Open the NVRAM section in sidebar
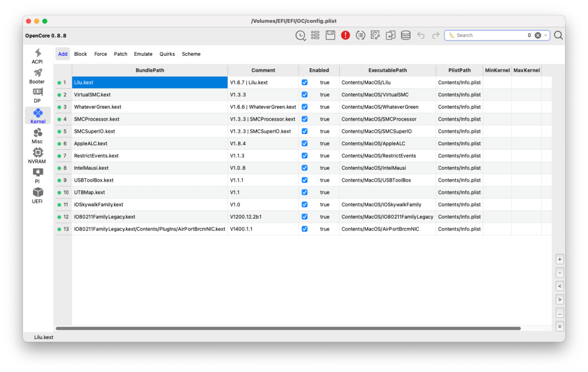Viewport: 588px width, 372px height. (x=37, y=156)
